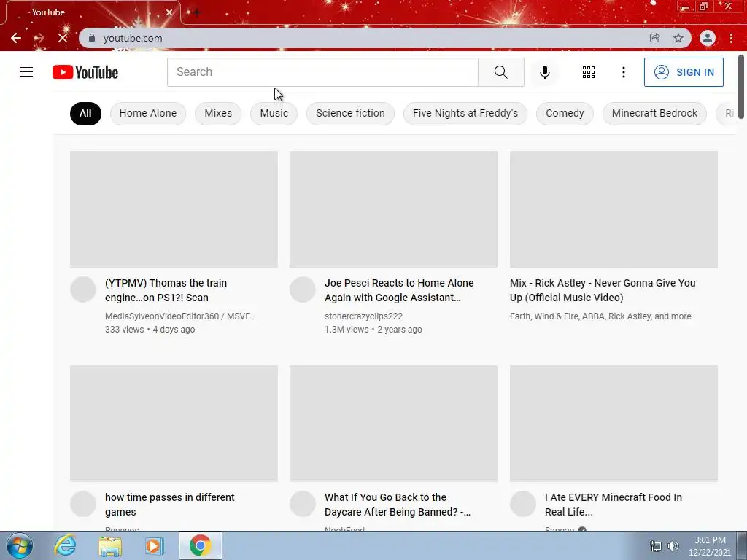Click the Show desktop strip on taskbar
This screenshot has height=560, width=747.
(743, 545)
